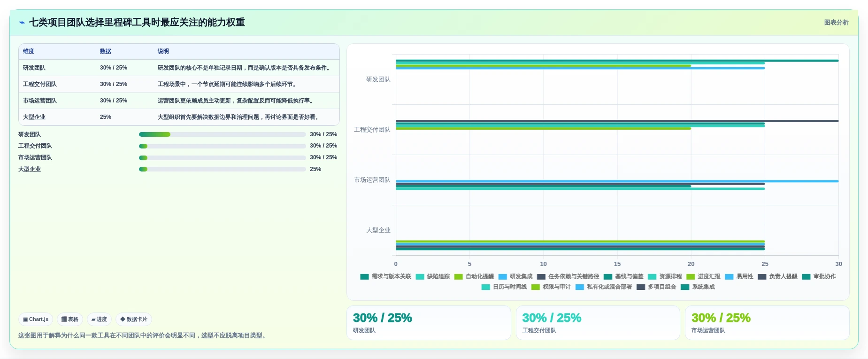Toggle the 任务依赖与关键路径 legend item
The height and width of the screenshot is (359, 868).
click(x=568, y=276)
